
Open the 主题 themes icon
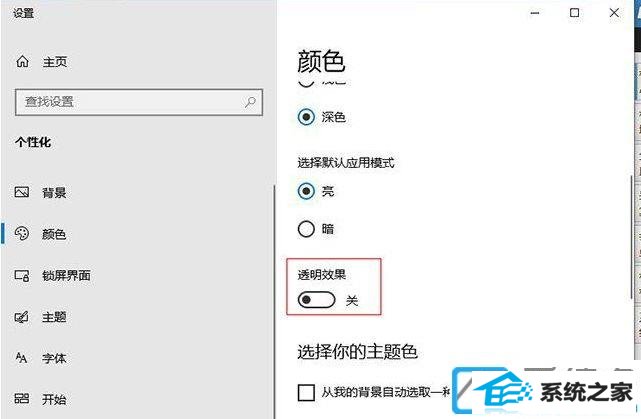[22, 317]
